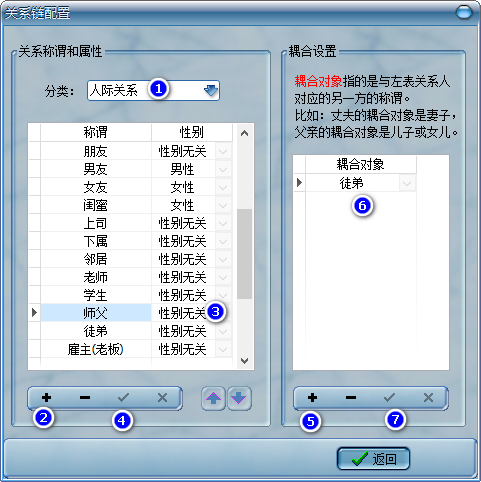Viewport: 481px width, 482px height.
Task: Select the 雇主(老板) relation row
Action: (130, 349)
